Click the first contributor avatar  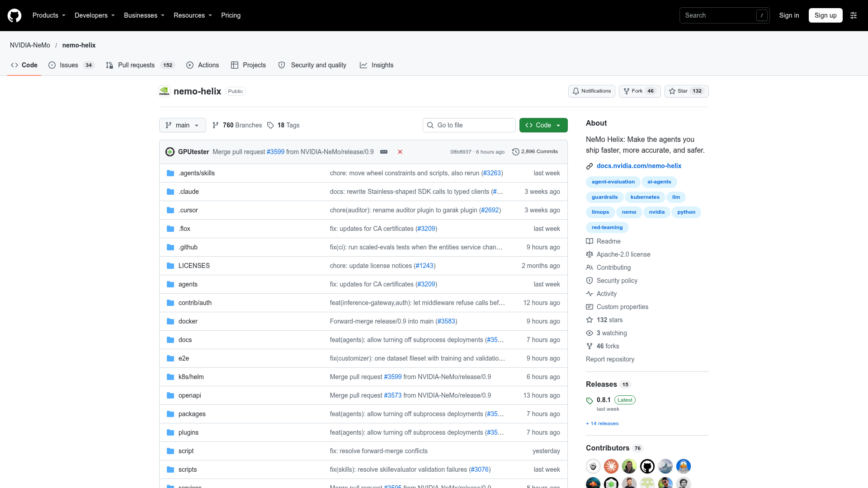pos(593,466)
